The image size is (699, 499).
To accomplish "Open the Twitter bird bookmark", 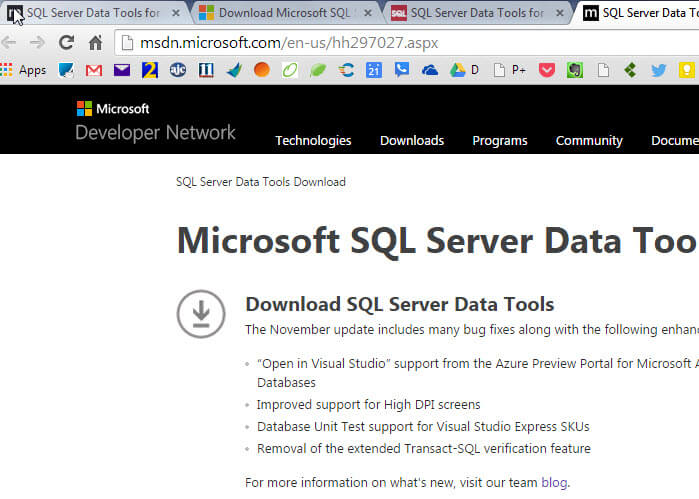I will point(658,70).
